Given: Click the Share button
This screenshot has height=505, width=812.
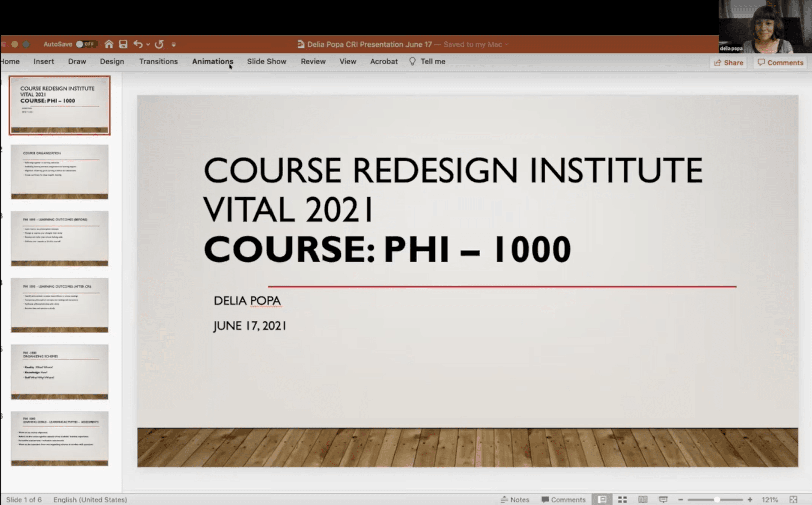Looking at the screenshot, I should click(x=728, y=62).
